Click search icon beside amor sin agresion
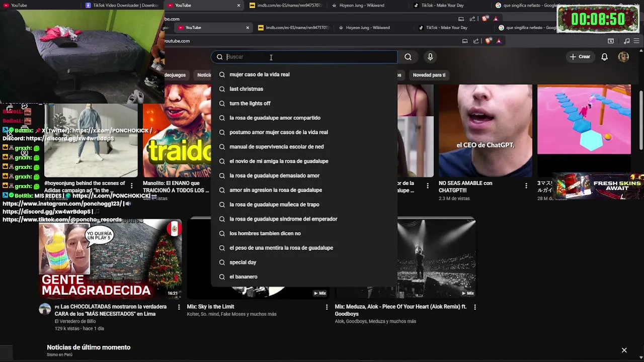The height and width of the screenshot is (362, 644). coord(222,190)
